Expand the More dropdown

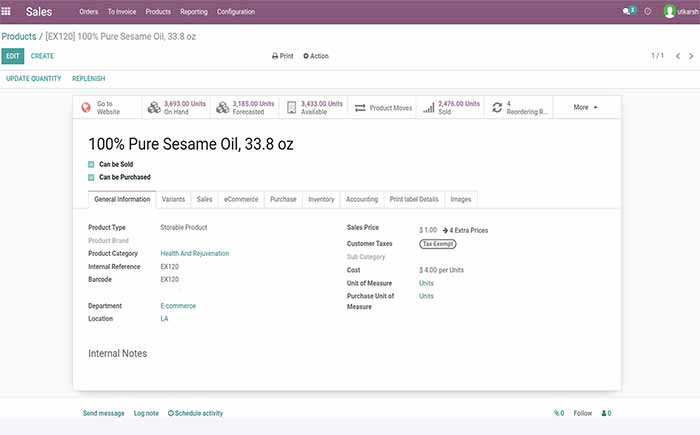585,107
